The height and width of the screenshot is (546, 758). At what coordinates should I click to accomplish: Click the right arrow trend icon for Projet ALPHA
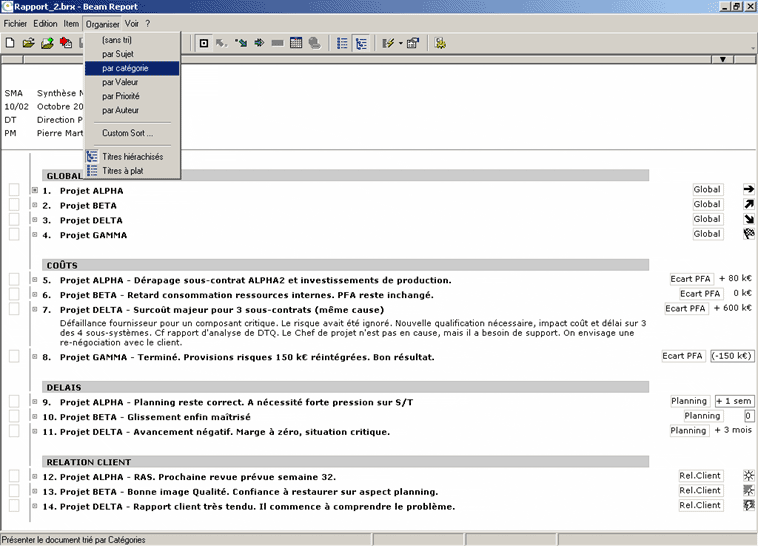(x=747, y=189)
